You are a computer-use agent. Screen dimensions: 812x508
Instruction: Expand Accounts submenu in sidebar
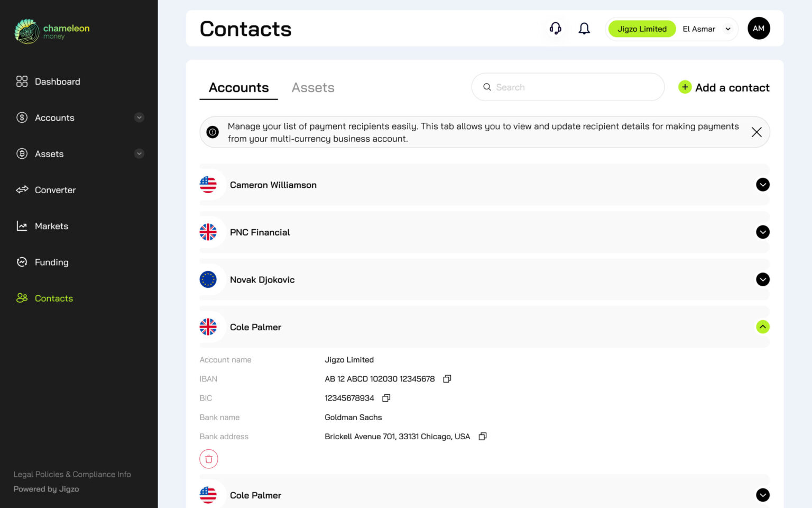pos(139,117)
